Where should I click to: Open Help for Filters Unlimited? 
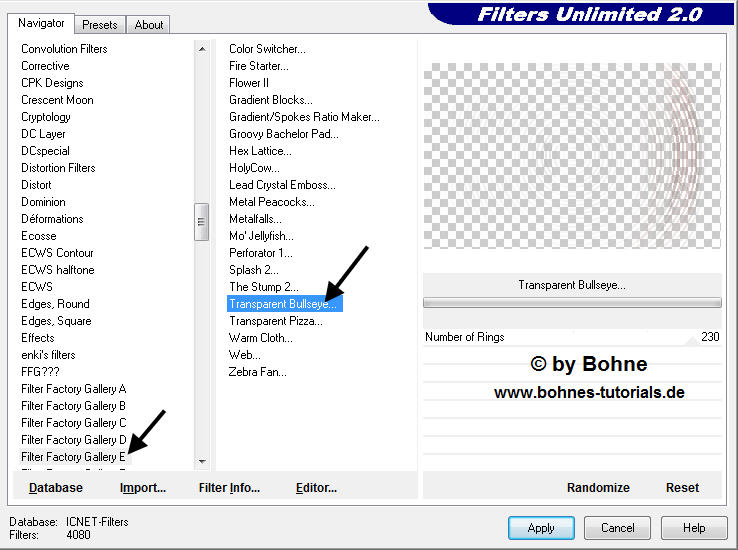point(694,527)
